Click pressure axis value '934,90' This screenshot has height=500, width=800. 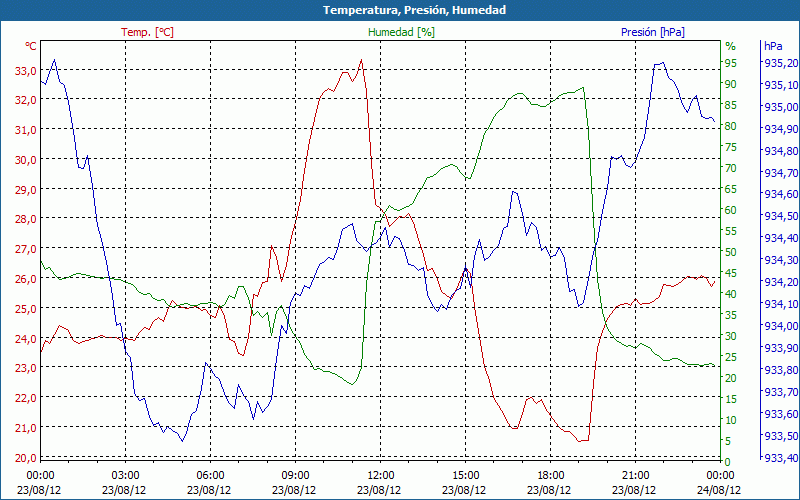click(x=781, y=129)
